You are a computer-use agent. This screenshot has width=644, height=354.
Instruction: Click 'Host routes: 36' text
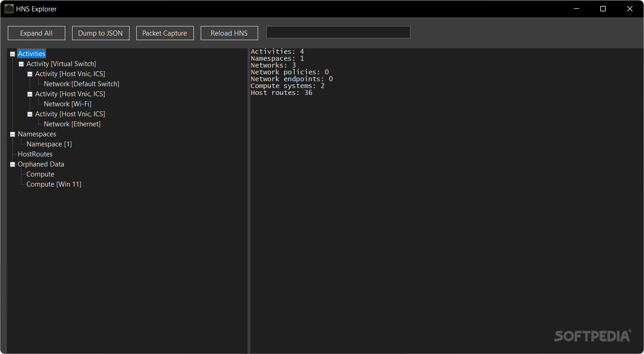coord(281,93)
